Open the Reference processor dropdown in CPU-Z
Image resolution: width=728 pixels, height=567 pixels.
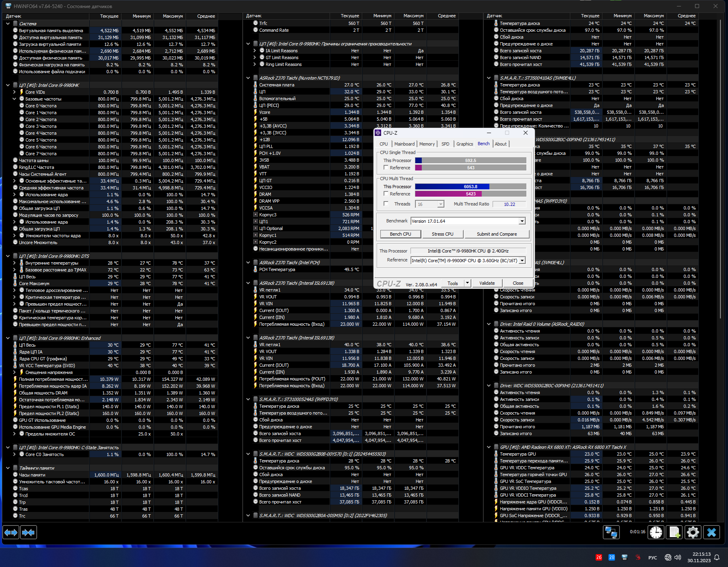(522, 261)
